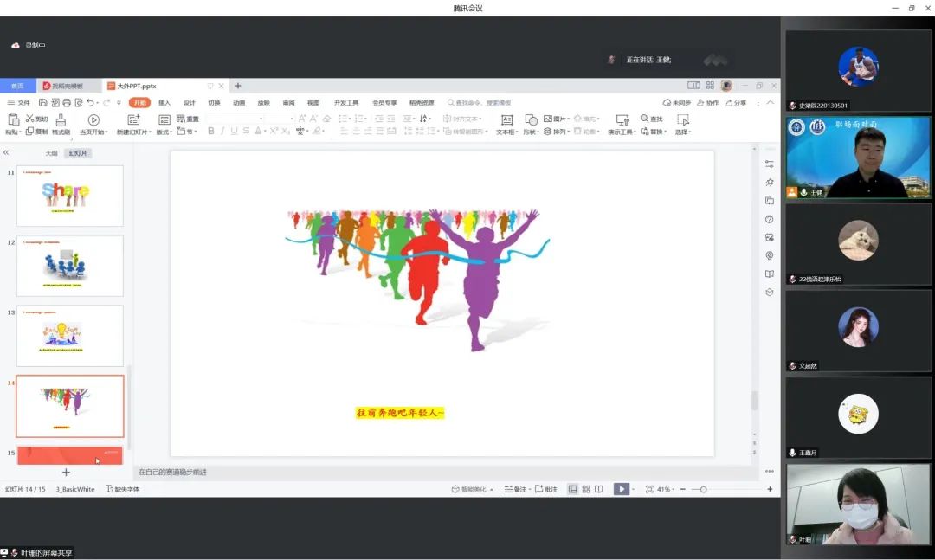Select slide 12 thumbnail

pyautogui.click(x=70, y=266)
